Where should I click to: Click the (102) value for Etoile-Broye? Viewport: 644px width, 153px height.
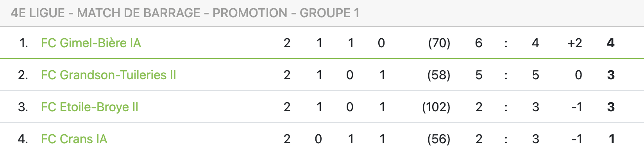[x=436, y=107]
